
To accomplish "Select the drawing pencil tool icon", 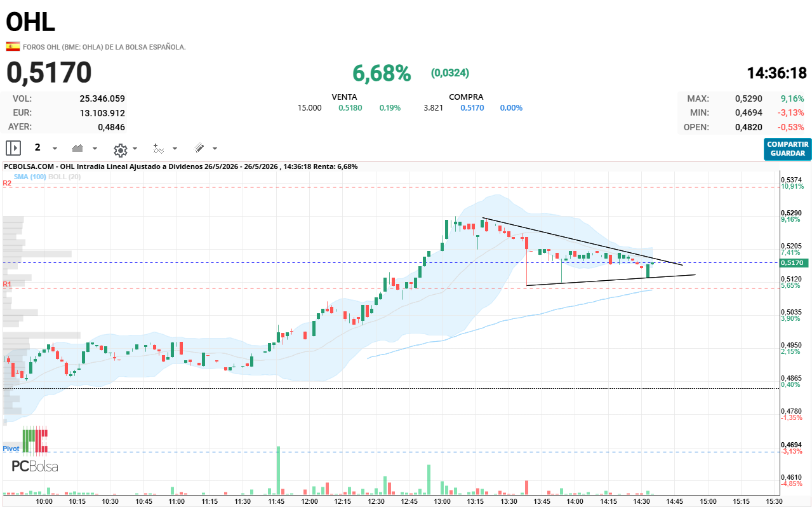I will [x=199, y=148].
